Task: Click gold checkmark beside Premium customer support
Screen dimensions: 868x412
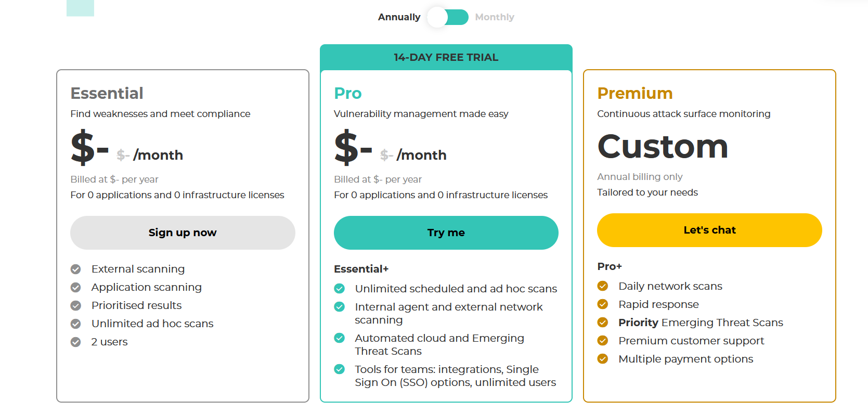Action: tap(603, 341)
